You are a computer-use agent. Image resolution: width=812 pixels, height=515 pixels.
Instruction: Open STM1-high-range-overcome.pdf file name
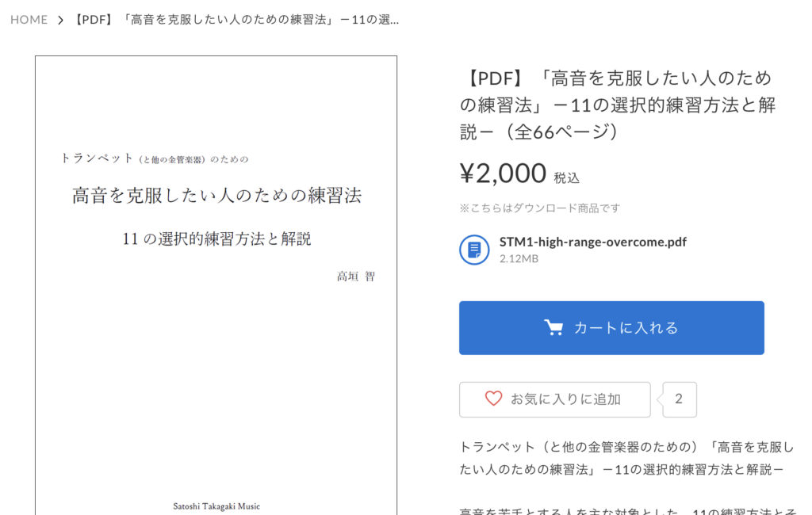[593, 242]
